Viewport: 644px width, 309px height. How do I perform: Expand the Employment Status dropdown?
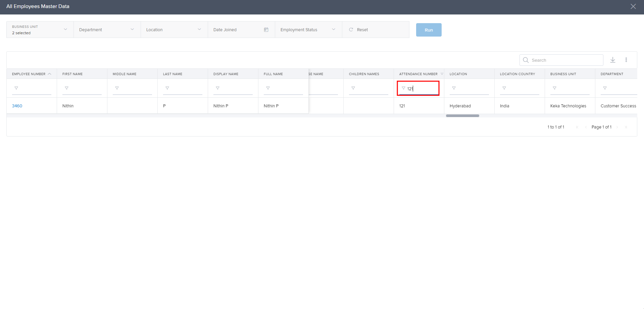tap(308, 30)
